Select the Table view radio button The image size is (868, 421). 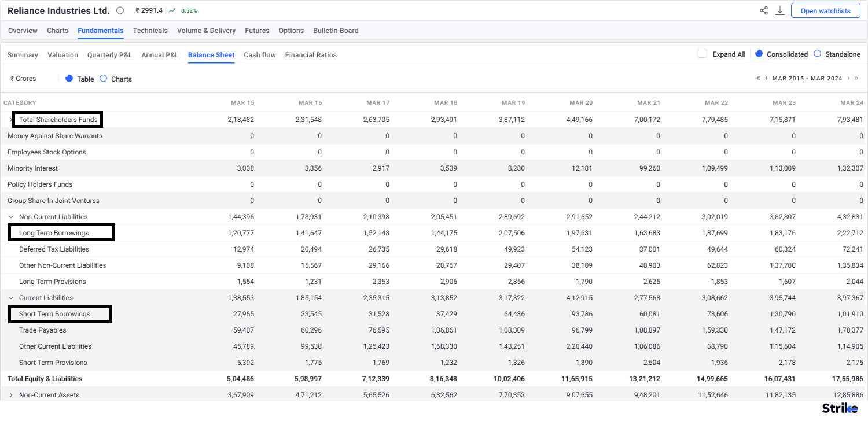[69, 79]
